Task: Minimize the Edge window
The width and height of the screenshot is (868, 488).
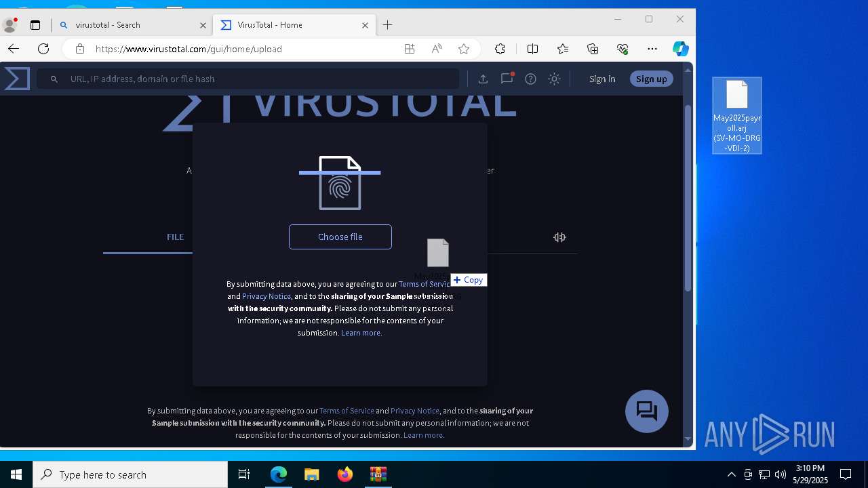Action: click(618, 19)
